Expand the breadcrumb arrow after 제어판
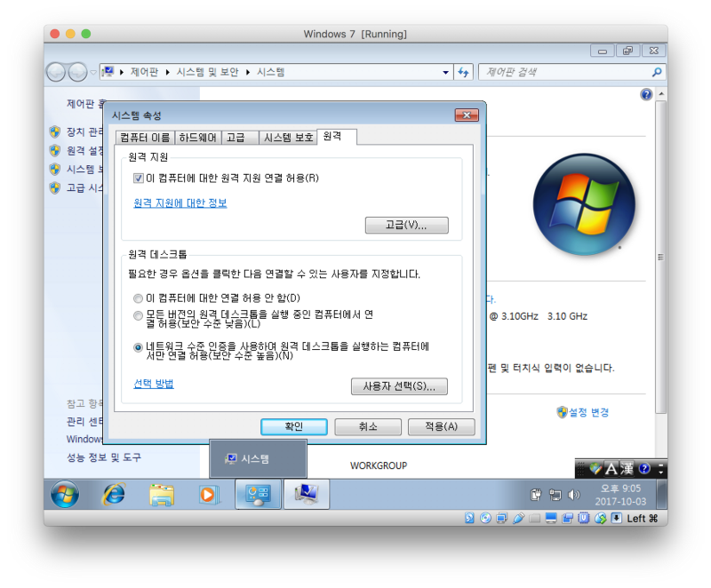The image size is (711, 588). point(168,72)
